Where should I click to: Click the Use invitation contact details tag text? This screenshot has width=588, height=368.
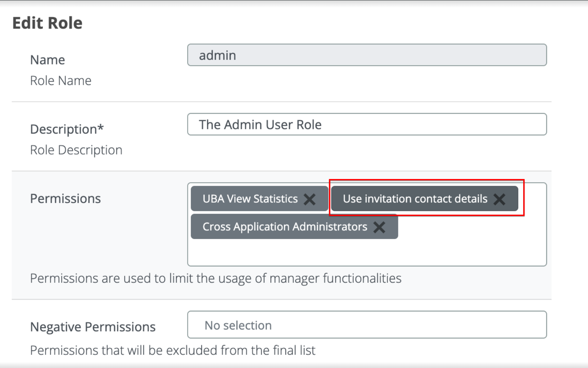415,199
